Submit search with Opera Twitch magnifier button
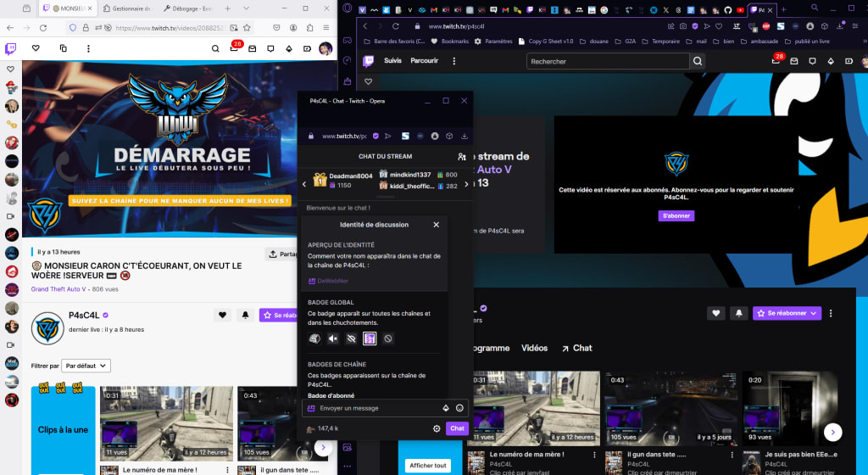Image resolution: width=868 pixels, height=475 pixels. point(698,61)
